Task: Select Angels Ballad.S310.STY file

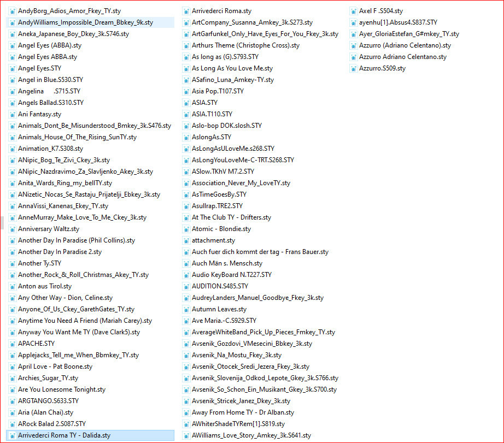Action: [51, 103]
